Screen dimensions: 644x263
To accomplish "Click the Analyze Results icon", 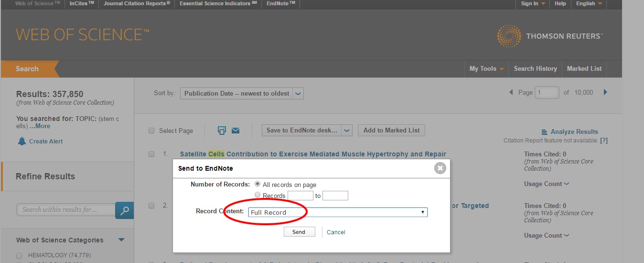I will pos(545,132).
